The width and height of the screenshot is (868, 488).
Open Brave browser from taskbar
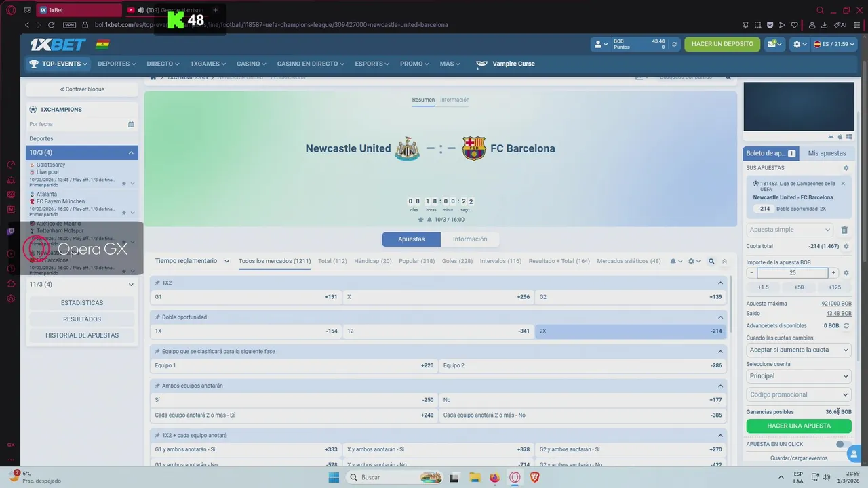[535, 477]
